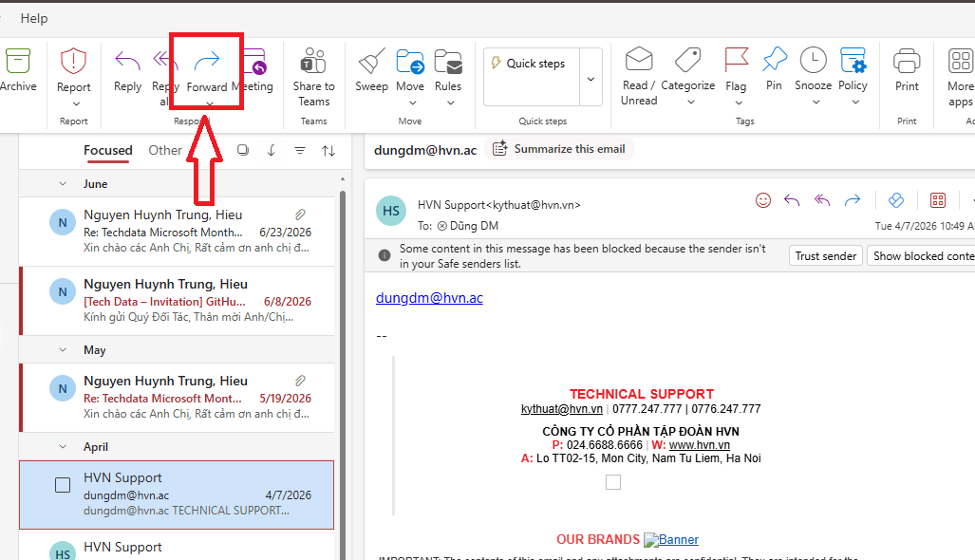Flag the selected message
The width and height of the screenshot is (975, 560).
tap(736, 69)
